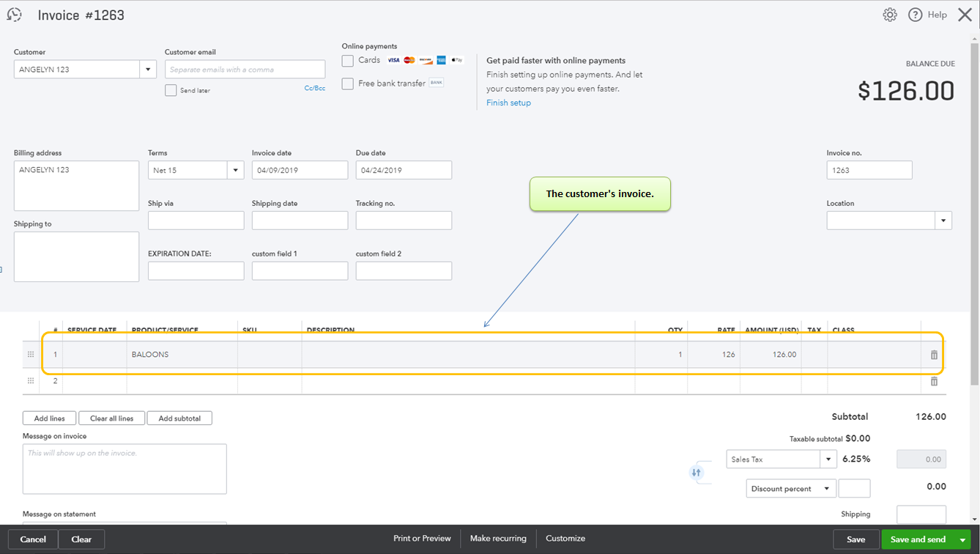
Task: Click the Message on invoice text box
Action: [125, 469]
